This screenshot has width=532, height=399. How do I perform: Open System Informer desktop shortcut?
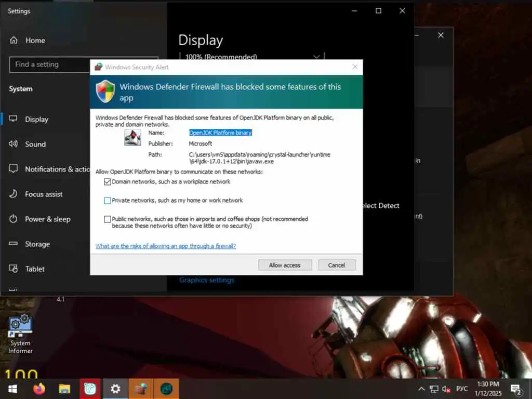click(x=20, y=334)
